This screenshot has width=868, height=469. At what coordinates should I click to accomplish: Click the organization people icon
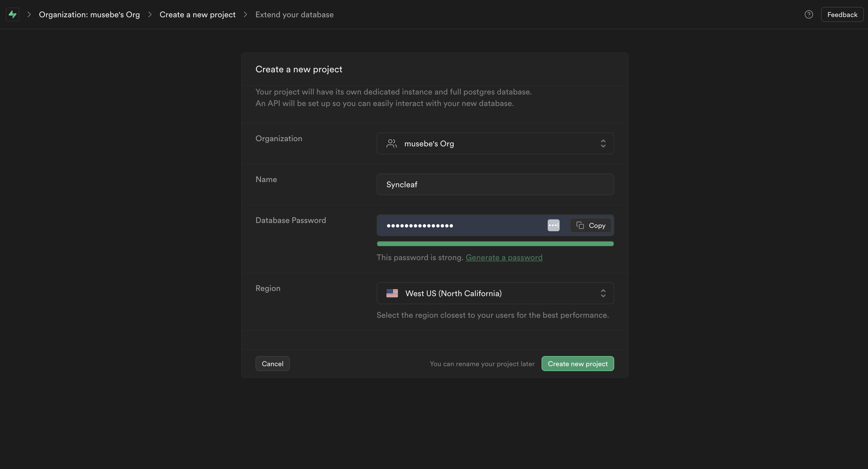391,144
